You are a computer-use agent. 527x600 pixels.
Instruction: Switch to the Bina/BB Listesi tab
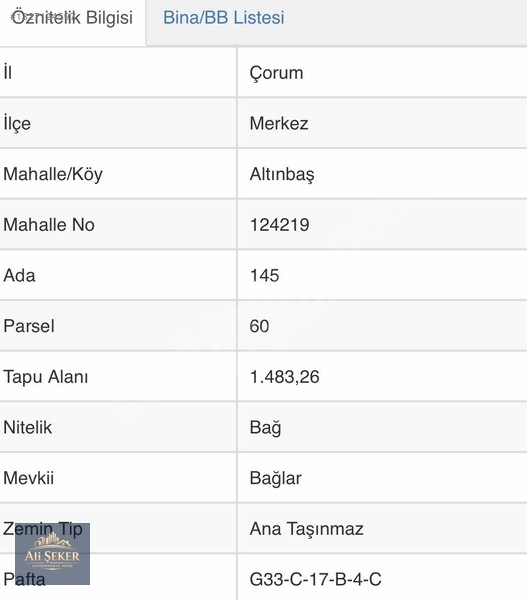pyautogui.click(x=224, y=18)
